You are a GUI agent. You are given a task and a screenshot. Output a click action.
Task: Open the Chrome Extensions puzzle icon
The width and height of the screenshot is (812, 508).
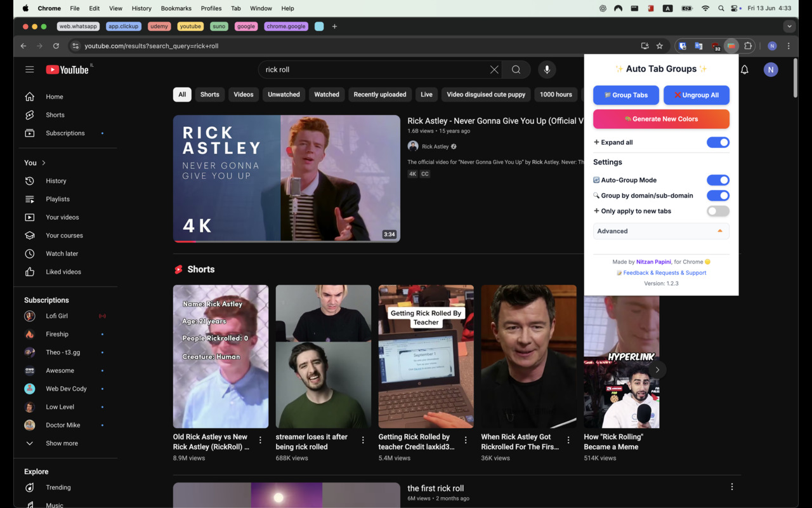(749, 46)
